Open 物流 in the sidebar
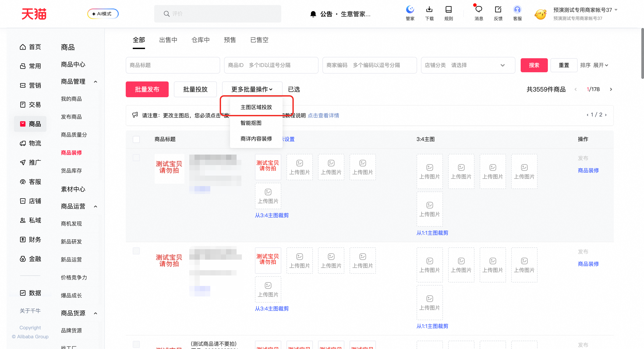The height and width of the screenshot is (349, 644). tap(30, 143)
